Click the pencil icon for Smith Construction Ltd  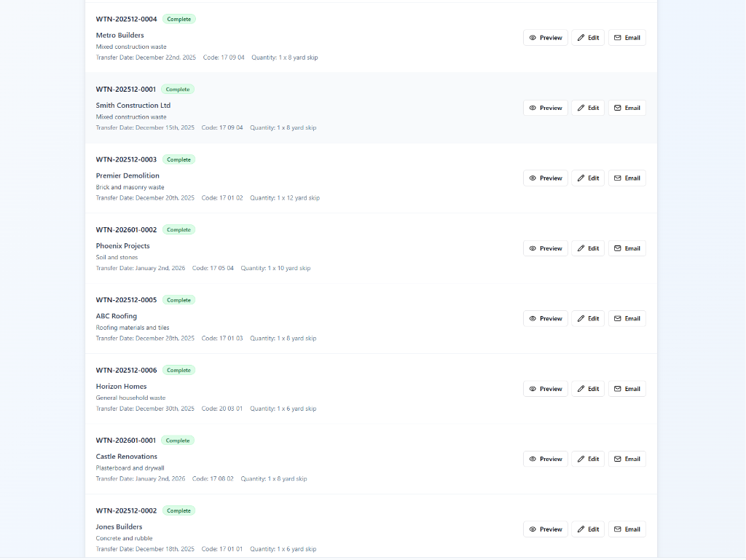click(x=581, y=108)
